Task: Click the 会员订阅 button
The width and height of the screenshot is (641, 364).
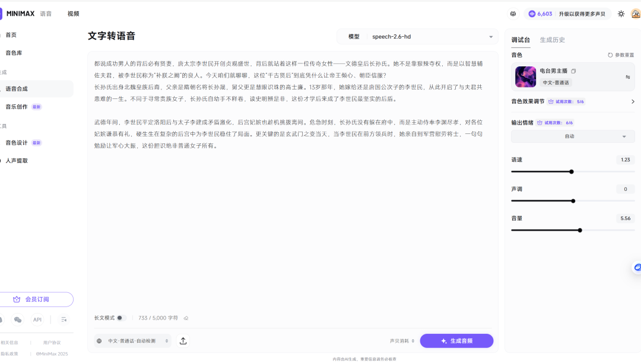Action: (36, 299)
